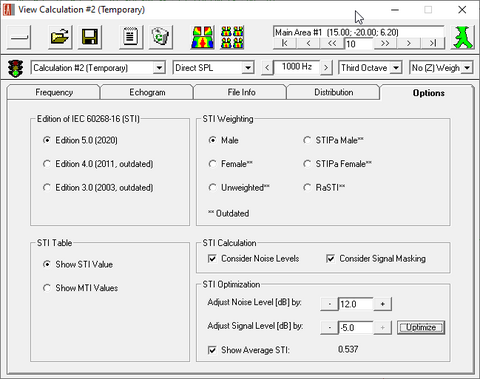This screenshot has width=480, height=379.
Task: Click the average STI value 0.537
Action: (x=348, y=349)
